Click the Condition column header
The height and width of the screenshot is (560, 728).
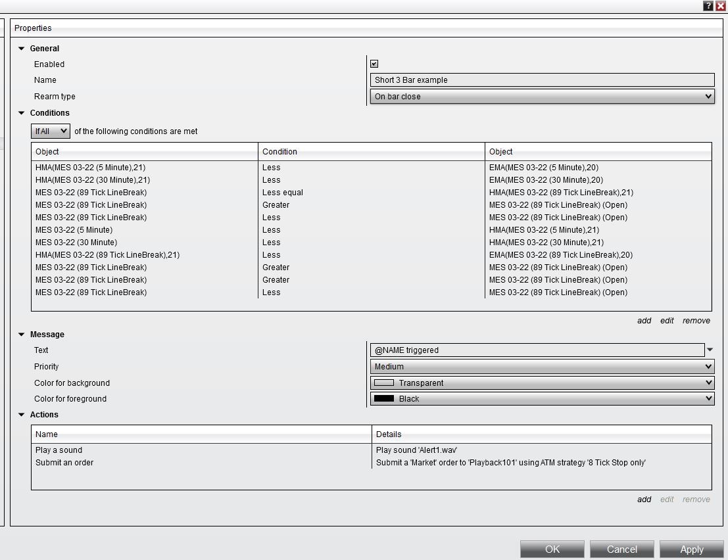pyautogui.click(x=372, y=152)
